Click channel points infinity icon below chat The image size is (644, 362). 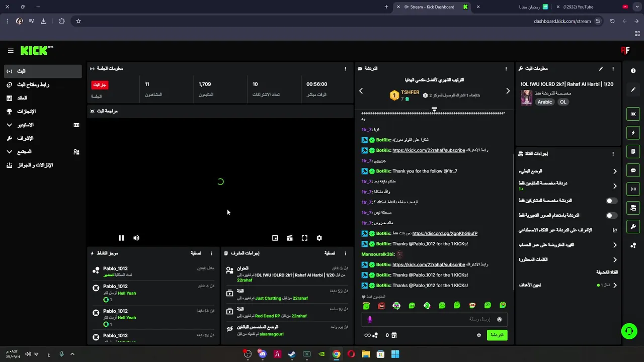(367, 335)
